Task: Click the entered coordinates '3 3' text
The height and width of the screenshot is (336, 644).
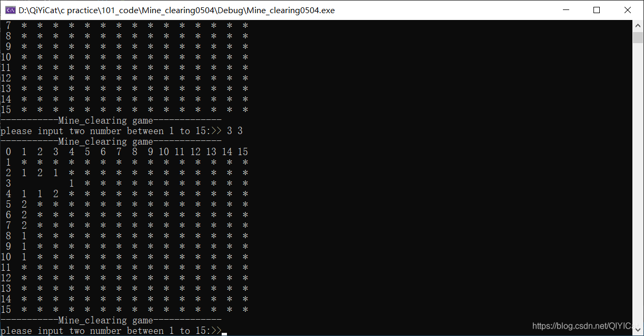Action: 235,131
